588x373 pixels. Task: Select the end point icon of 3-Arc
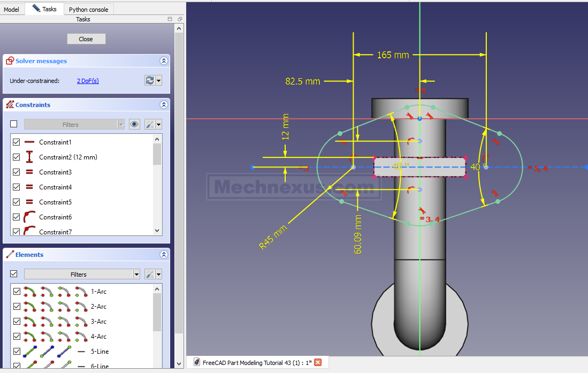[x=64, y=322]
